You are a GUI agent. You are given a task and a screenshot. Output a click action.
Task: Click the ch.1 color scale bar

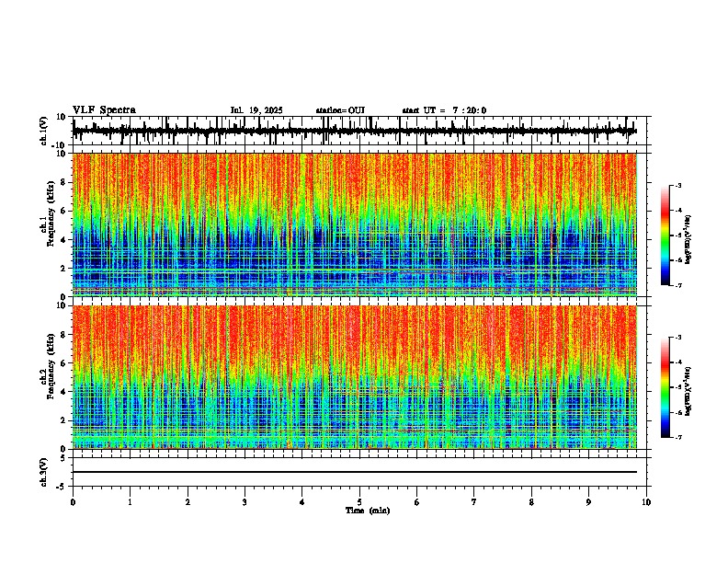click(x=665, y=236)
